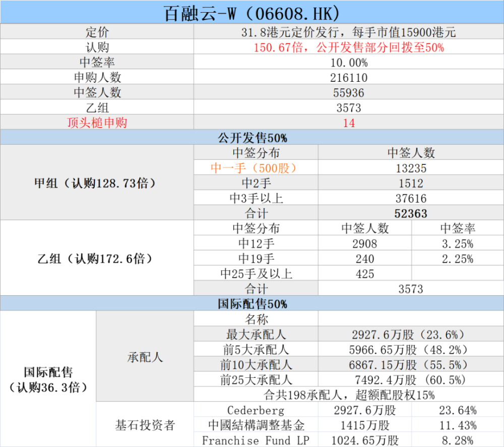Click the title cell 百融云-W（06608.HK）
This screenshot has width=504, height=447.
coord(252,12)
